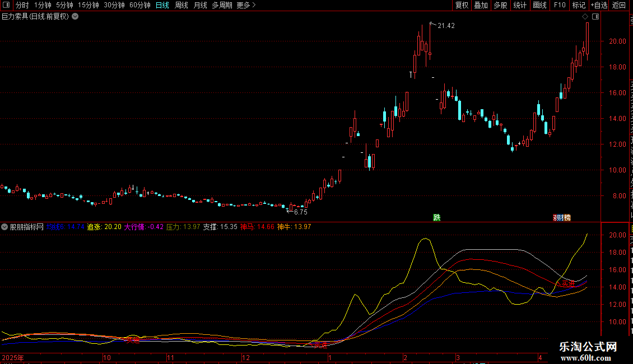Image resolution: width=633 pixels, height=364 pixels.
Task: Click the 神牛: 13.97 value
Action: 294,227
